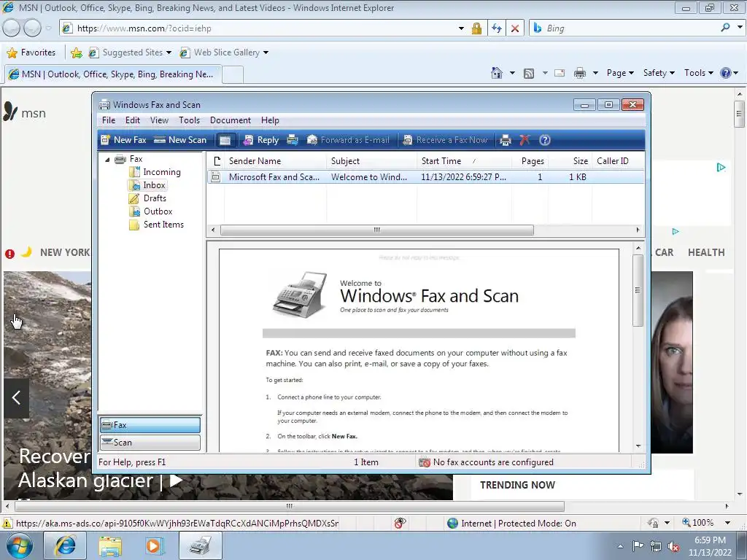Screen dimensions: 747x560
Task: Click the preview pane vertical scrollbar thumb
Action: (x=638, y=290)
